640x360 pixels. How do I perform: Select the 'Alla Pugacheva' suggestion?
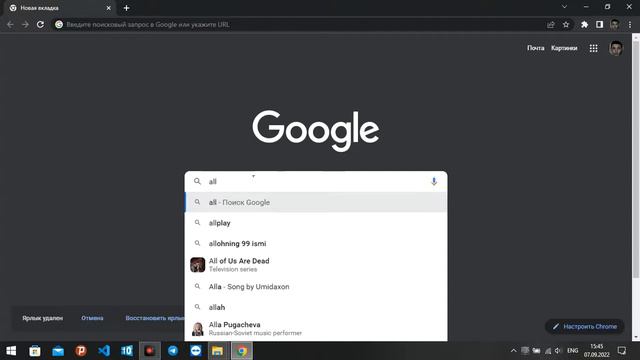pyautogui.click(x=316, y=329)
